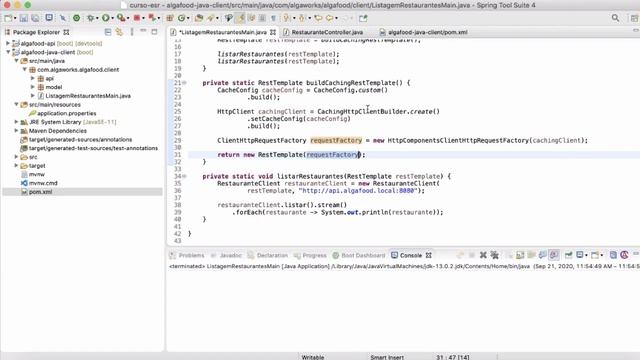Open the Progress tab
640x360 pixels.
point(314,256)
